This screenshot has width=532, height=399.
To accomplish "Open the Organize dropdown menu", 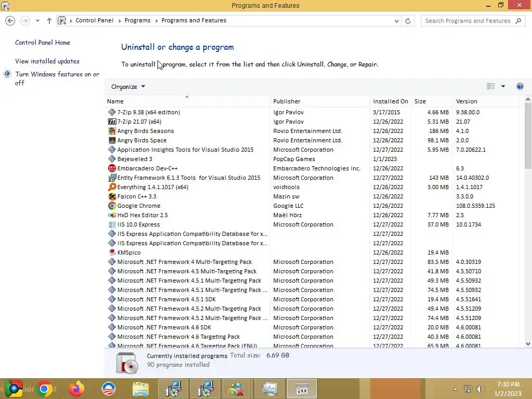I will (128, 87).
